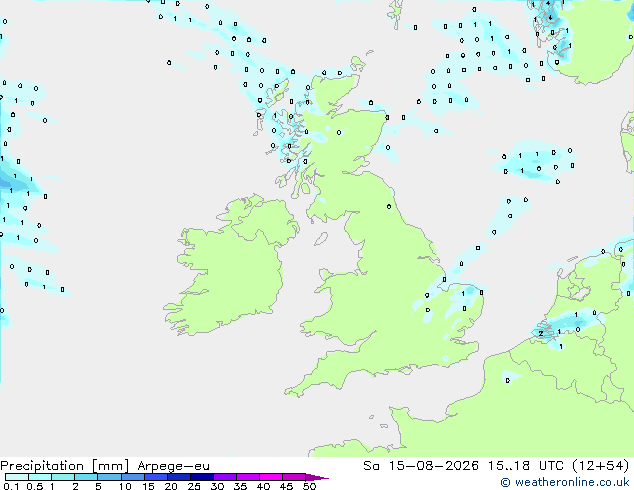Select the 5–10 mm blue legend swatch
The image size is (634, 490).
point(109,477)
